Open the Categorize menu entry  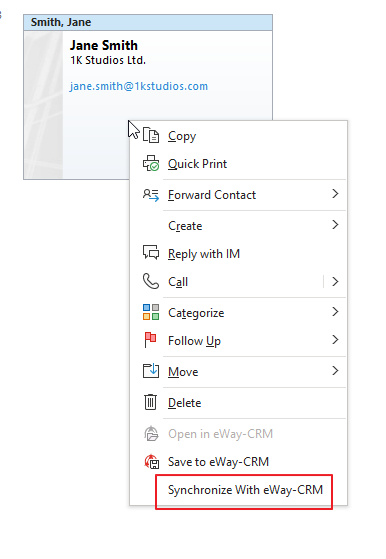(238, 313)
